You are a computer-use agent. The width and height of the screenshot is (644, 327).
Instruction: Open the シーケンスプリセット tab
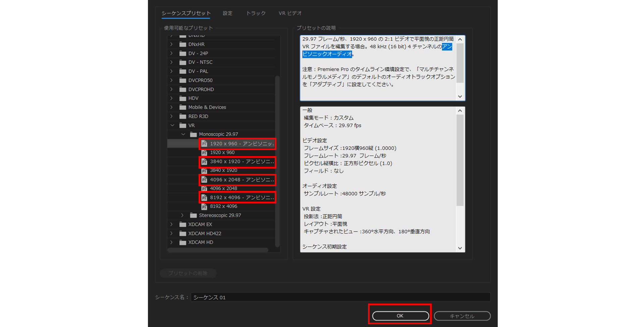(x=186, y=13)
